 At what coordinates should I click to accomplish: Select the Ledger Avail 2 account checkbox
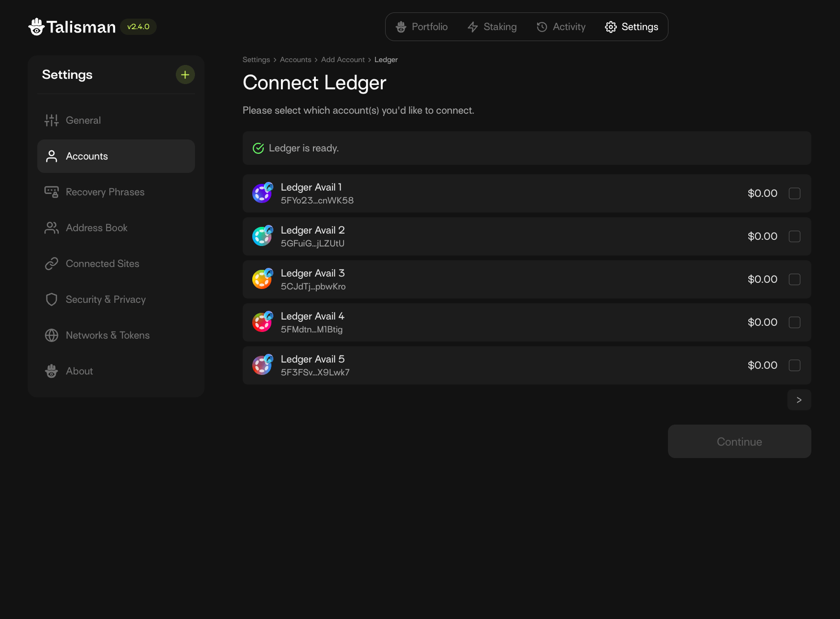pyautogui.click(x=794, y=236)
